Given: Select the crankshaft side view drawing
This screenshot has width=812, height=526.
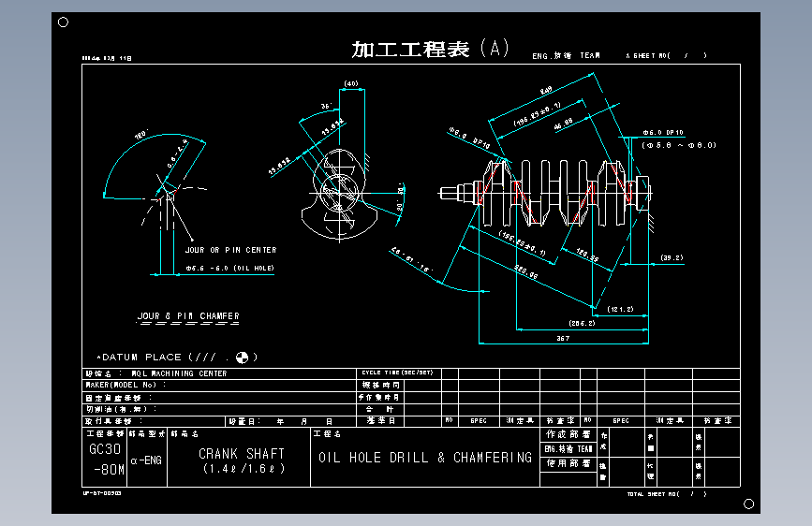Looking at the screenshot, I should tap(545, 193).
